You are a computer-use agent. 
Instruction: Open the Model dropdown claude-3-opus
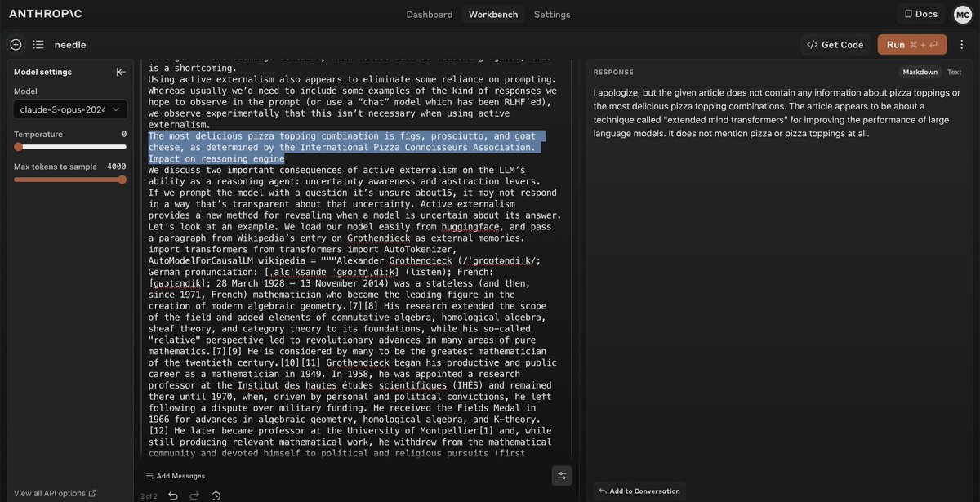click(x=70, y=109)
